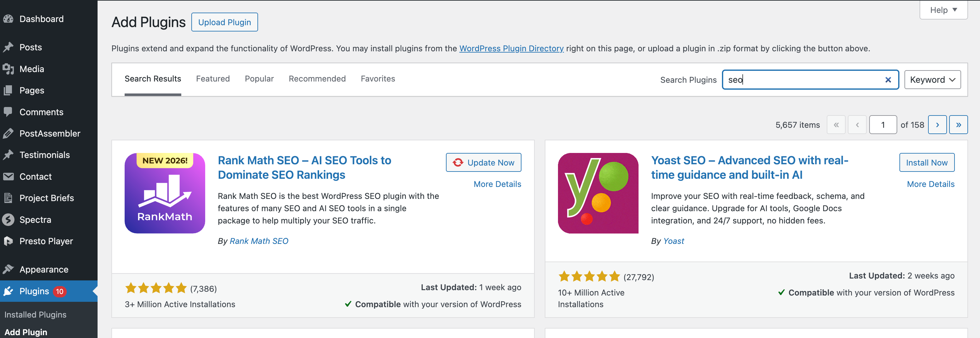Open the Posts menu item

49,47
